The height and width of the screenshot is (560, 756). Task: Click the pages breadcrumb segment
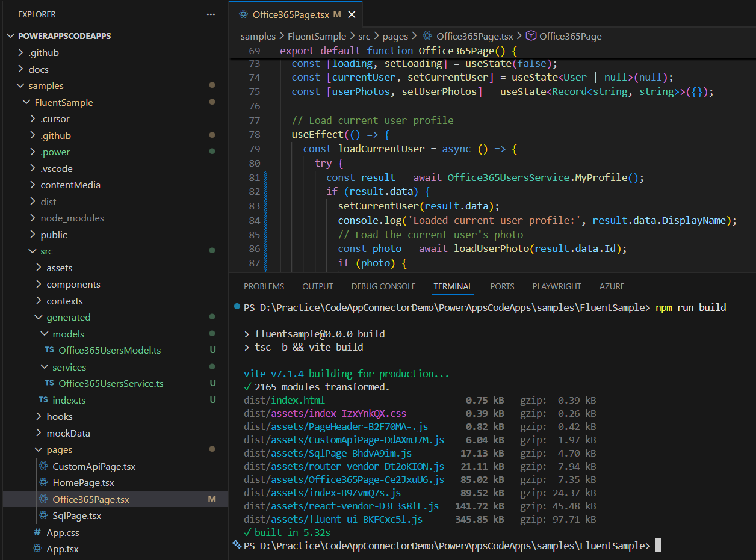click(x=394, y=36)
